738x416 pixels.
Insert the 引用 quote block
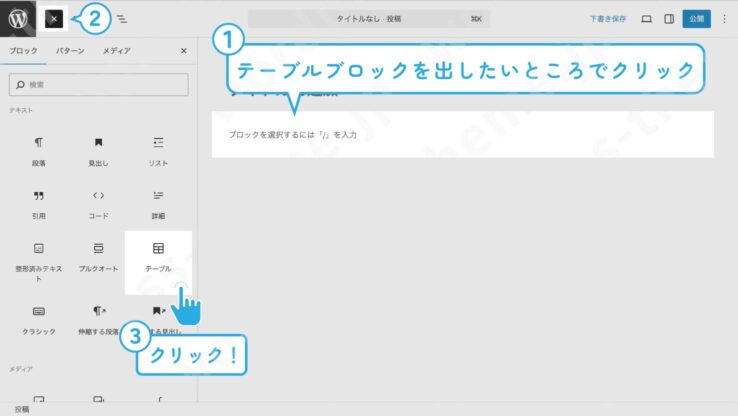click(39, 205)
